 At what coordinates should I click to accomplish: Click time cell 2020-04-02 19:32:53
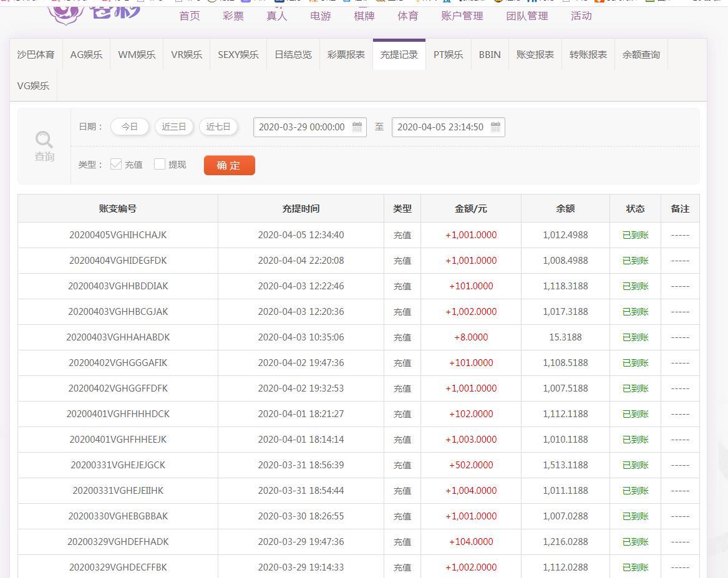tap(301, 388)
